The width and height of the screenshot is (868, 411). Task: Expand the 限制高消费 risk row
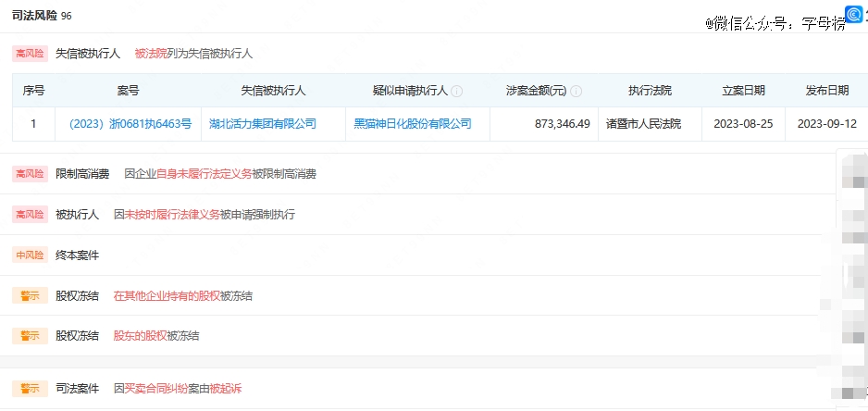click(x=418, y=174)
